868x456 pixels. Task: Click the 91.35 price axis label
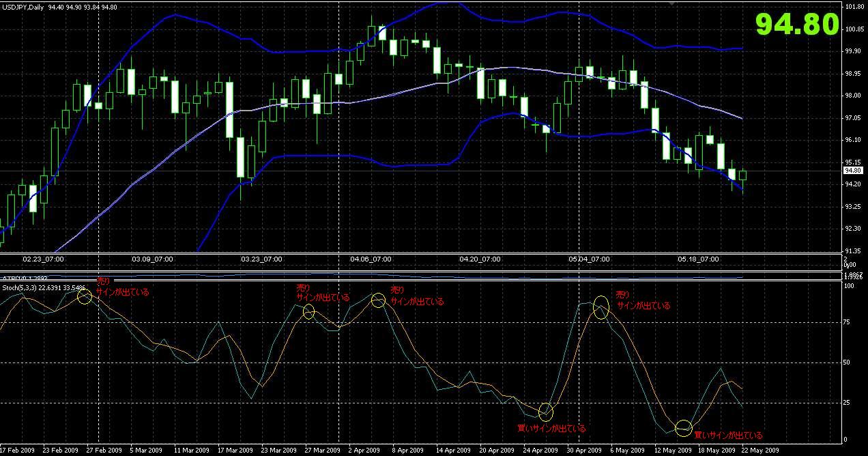tap(852, 251)
